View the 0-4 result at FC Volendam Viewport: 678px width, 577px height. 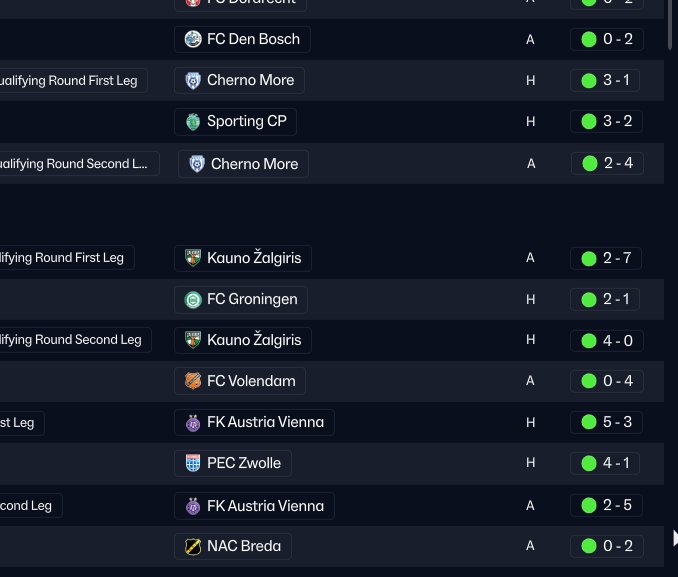pos(607,381)
